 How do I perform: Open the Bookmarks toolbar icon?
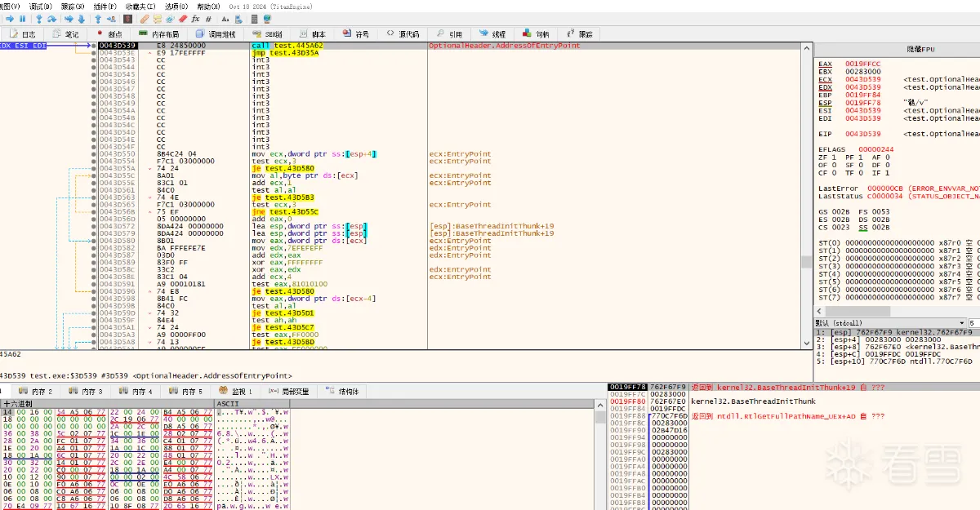click(x=183, y=19)
